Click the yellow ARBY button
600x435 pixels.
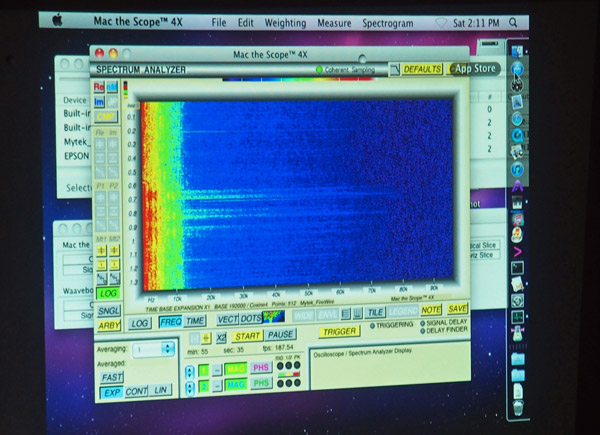[x=109, y=326]
